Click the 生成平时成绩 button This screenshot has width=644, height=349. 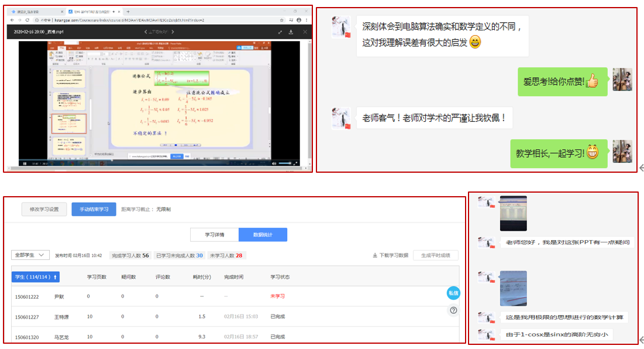tap(435, 255)
